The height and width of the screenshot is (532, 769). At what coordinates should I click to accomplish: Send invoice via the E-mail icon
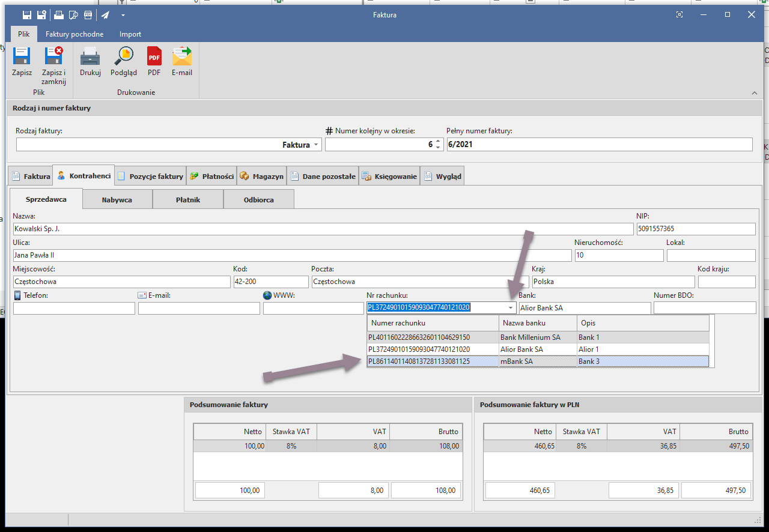coord(181,57)
